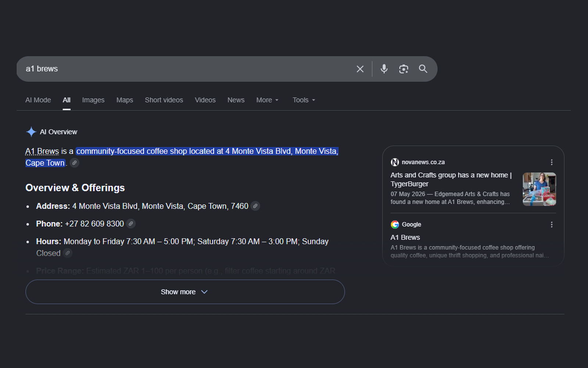Open the Maps tab
The width and height of the screenshot is (588, 368).
125,100
